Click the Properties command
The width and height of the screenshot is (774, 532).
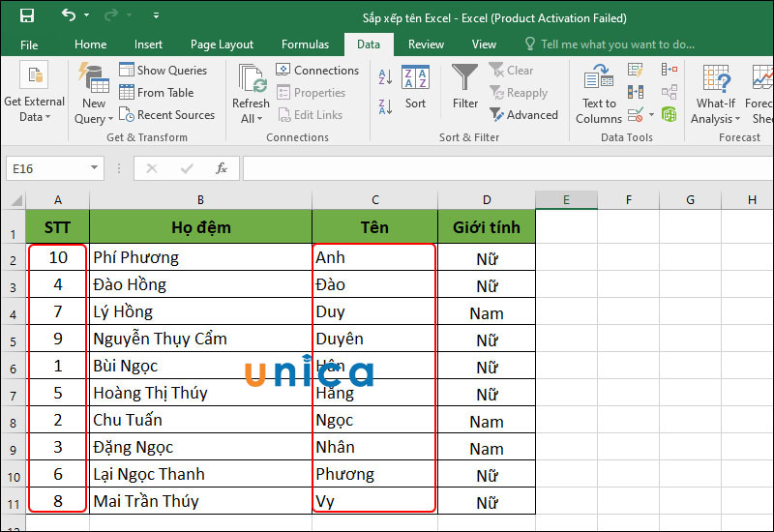311,92
